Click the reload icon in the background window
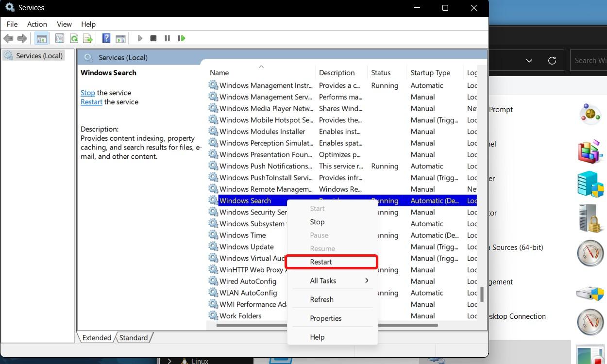Image resolution: width=607 pixels, height=364 pixels. 552,61
